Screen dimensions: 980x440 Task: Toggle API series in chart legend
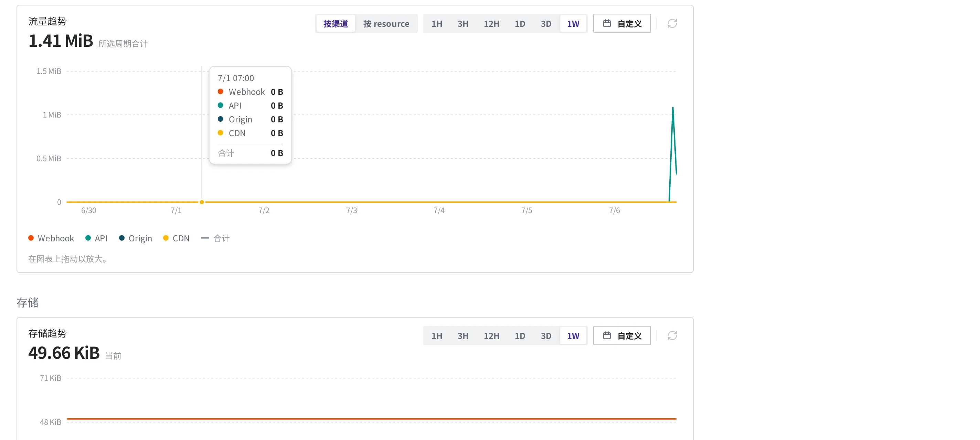97,238
